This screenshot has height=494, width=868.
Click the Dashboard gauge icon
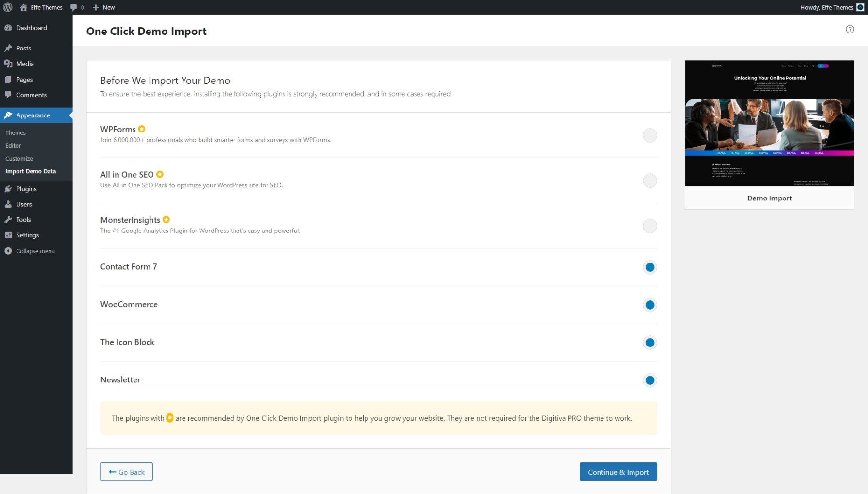[8, 28]
